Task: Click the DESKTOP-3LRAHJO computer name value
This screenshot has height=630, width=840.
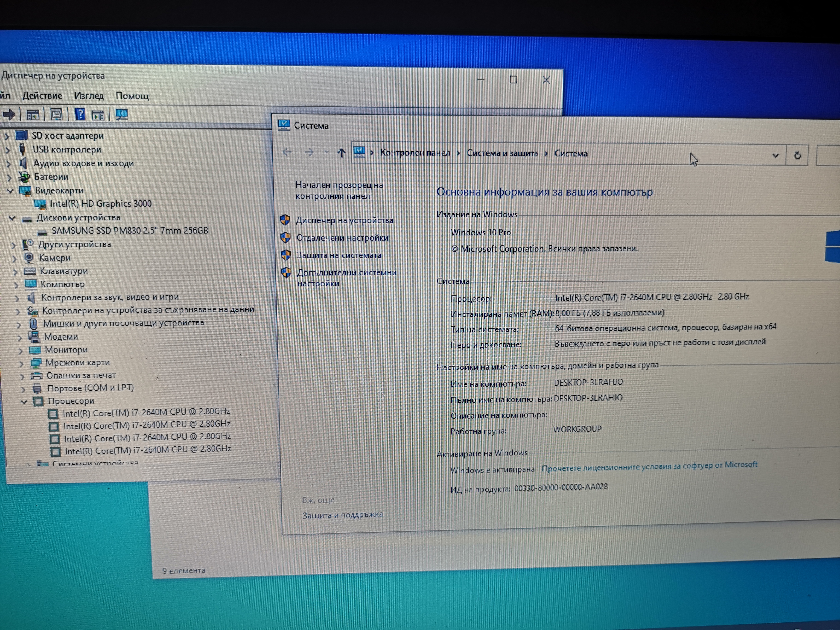Action: click(x=588, y=382)
